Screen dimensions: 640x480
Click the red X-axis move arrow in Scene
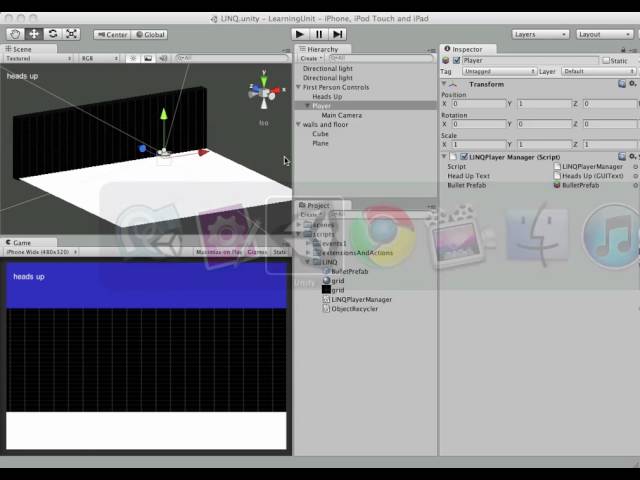tap(203, 152)
